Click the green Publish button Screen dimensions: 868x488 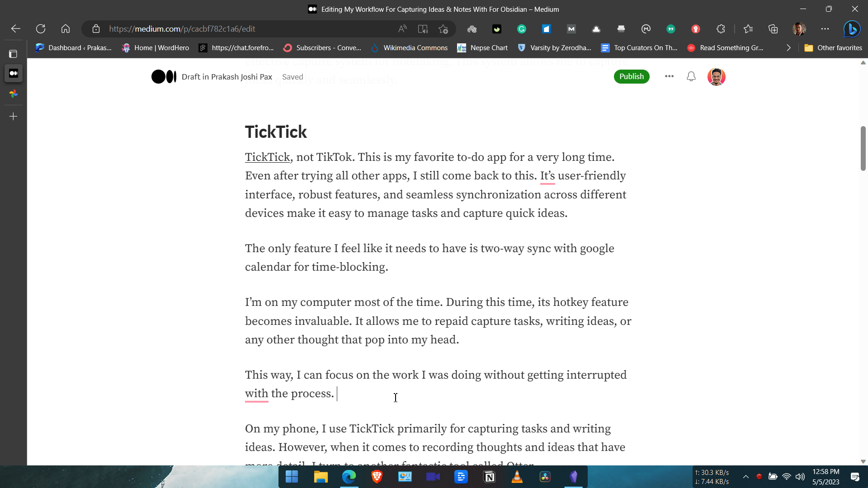click(632, 76)
